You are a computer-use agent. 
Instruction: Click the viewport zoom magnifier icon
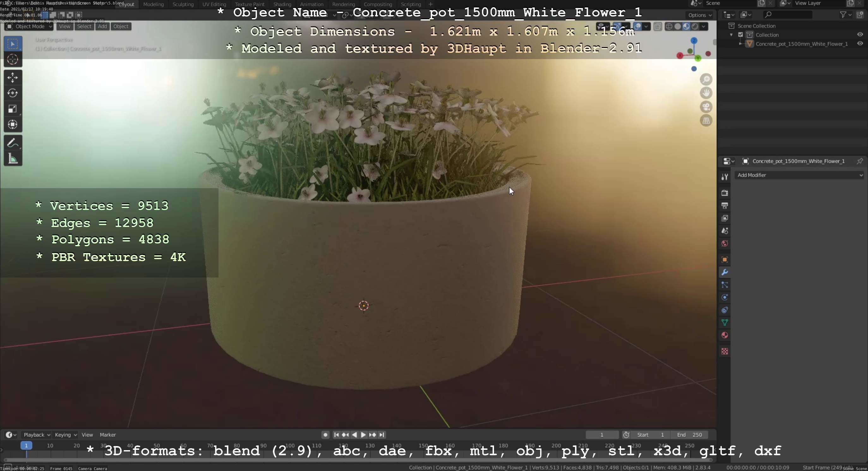coord(706,80)
